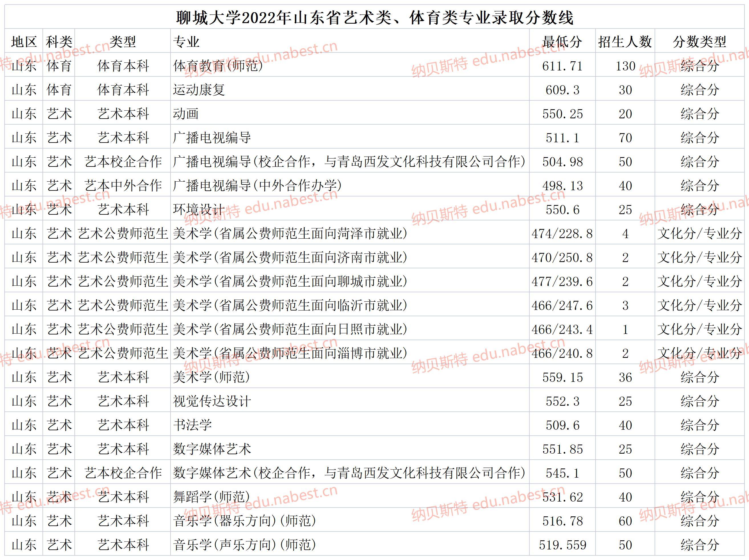Click the score 504.98
Image resolution: width=749 pixels, height=560 pixels.
562,162
